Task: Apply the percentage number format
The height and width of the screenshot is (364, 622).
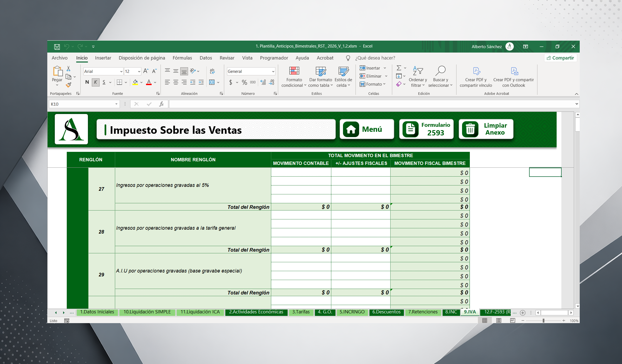Action: click(x=245, y=82)
